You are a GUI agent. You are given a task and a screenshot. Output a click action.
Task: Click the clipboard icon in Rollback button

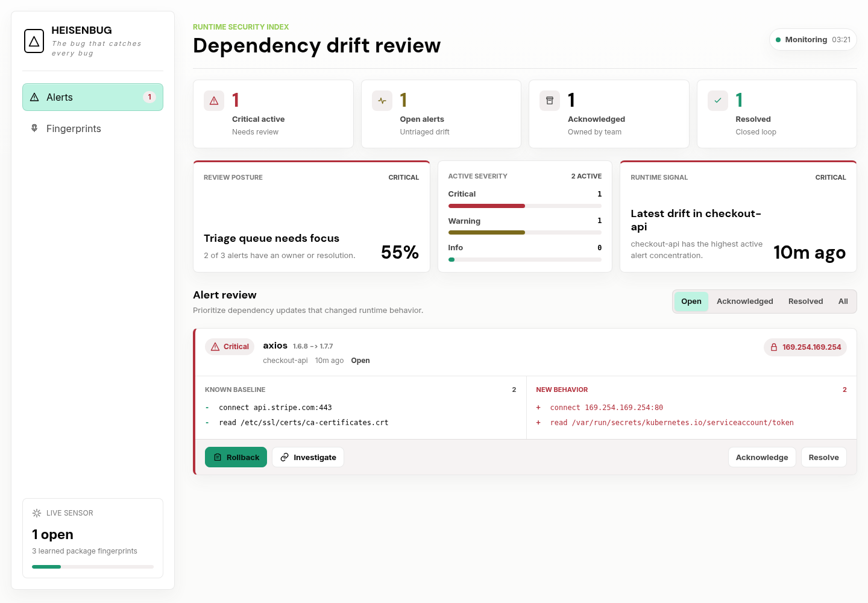pos(218,457)
